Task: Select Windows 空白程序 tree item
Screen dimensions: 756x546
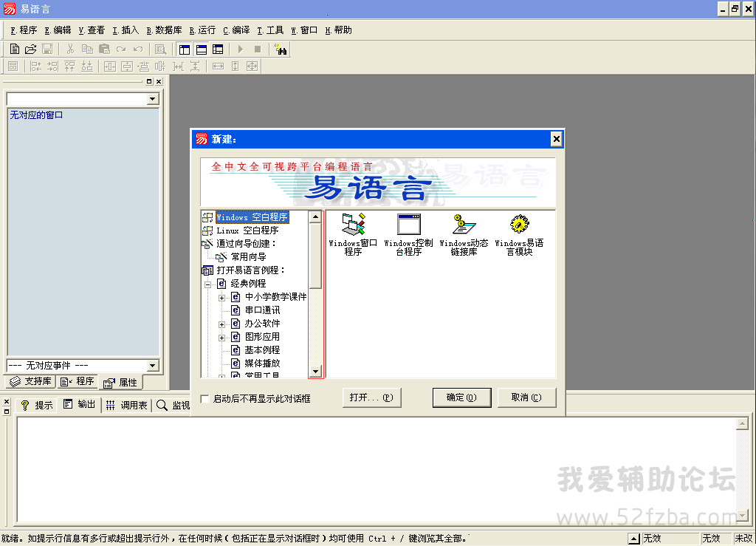Action: (252, 217)
